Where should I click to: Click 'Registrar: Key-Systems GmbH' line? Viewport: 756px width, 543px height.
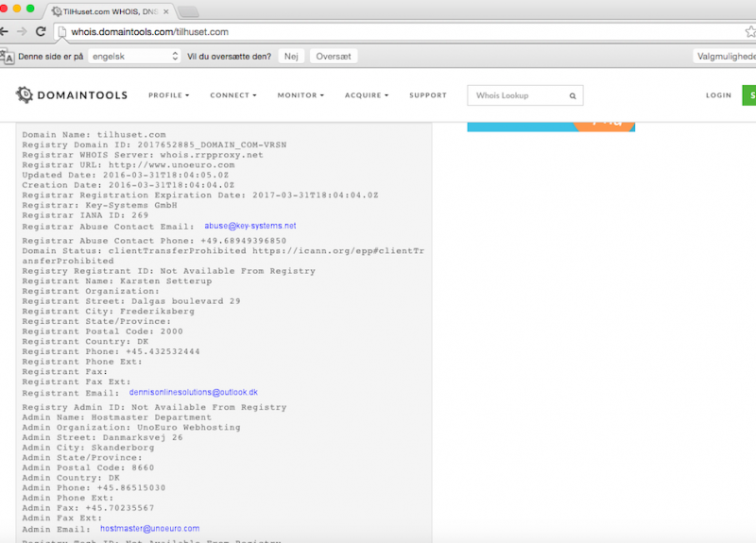[x=100, y=205]
